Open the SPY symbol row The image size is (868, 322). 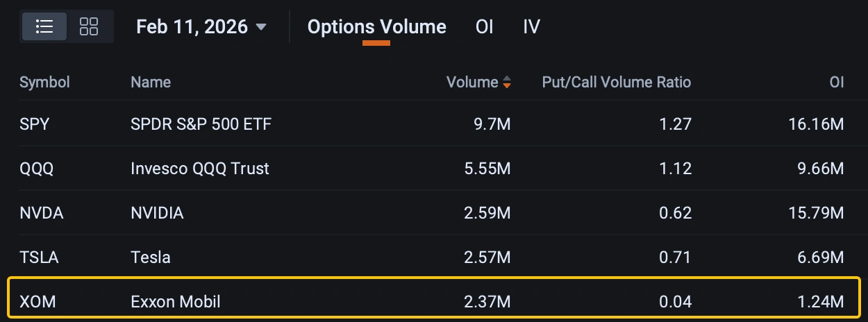[434, 124]
